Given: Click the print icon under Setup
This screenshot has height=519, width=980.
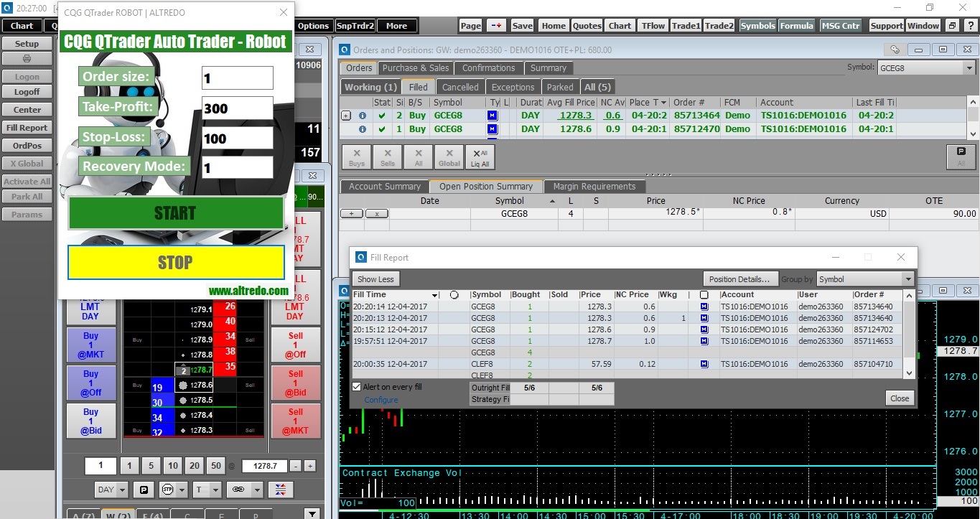Looking at the screenshot, I should [x=27, y=58].
